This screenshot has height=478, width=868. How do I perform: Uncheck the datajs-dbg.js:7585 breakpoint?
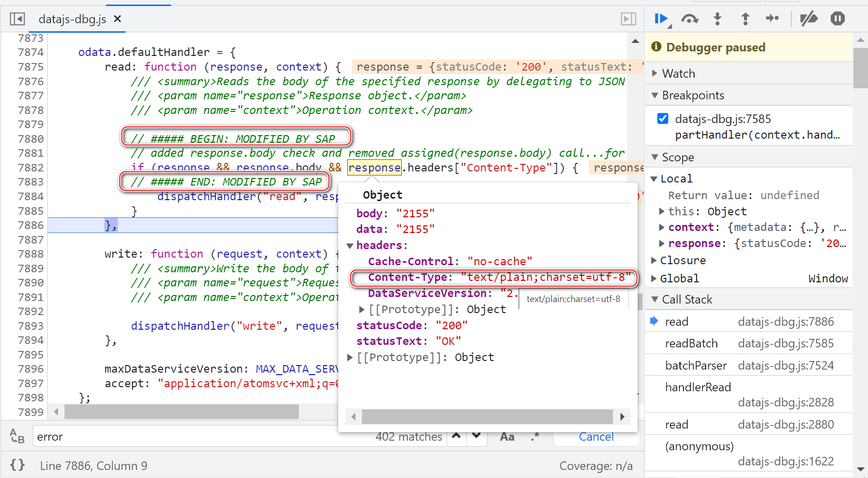click(663, 118)
